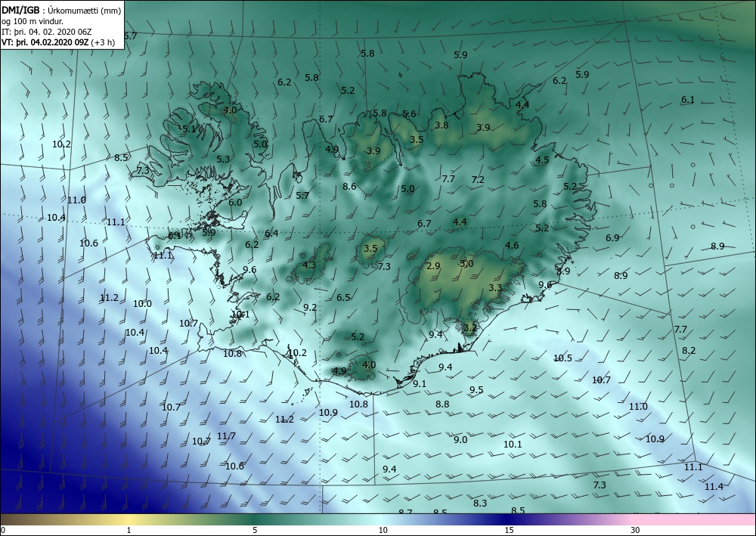Viewport: 756px width, 536px height.
Task: Click the map value "3.3"
Action: (x=495, y=288)
